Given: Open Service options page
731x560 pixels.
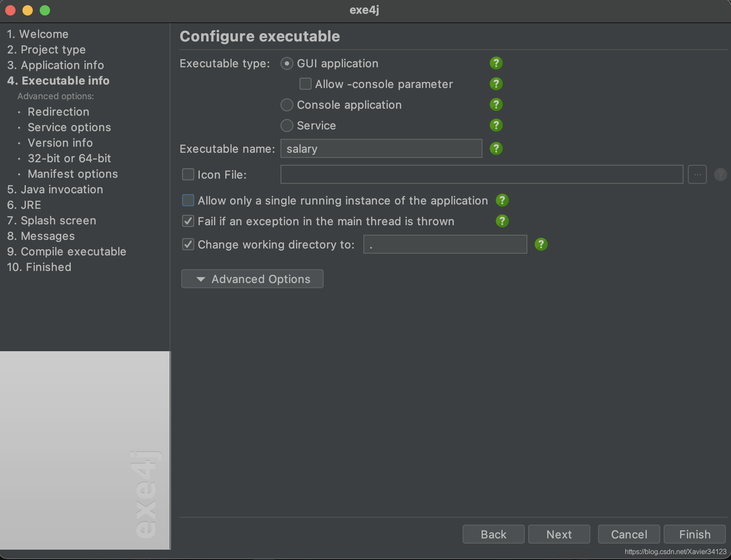Looking at the screenshot, I should [x=69, y=127].
